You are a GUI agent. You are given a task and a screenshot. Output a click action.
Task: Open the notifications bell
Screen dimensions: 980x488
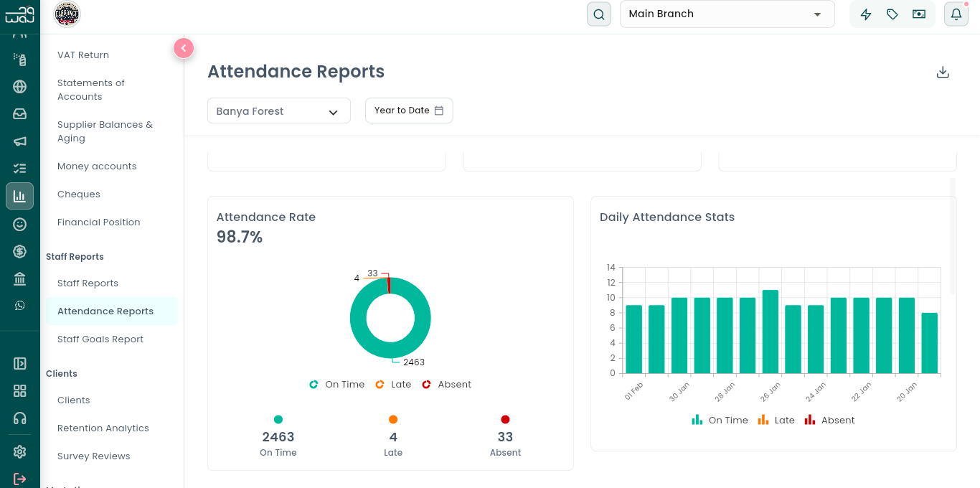[x=956, y=14]
